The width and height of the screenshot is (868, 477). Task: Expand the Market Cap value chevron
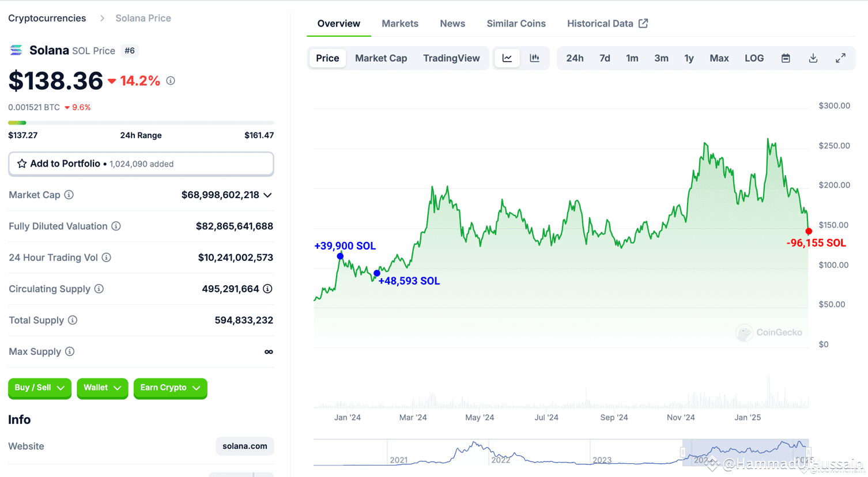(x=268, y=195)
